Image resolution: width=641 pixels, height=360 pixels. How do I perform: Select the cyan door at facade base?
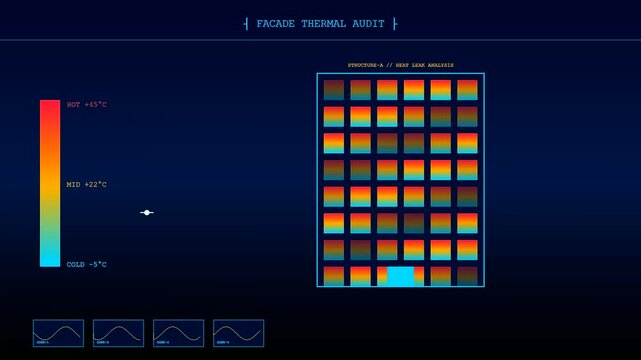401,276
